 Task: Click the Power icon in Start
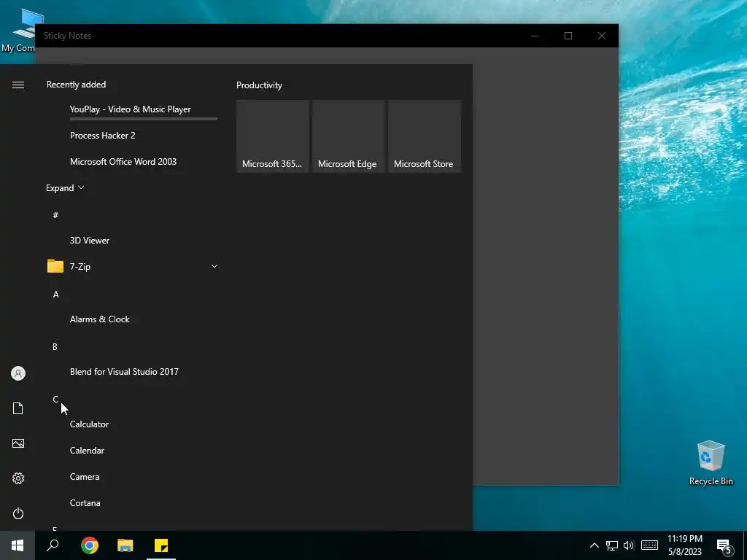pyautogui.click(x=18, y=513)
